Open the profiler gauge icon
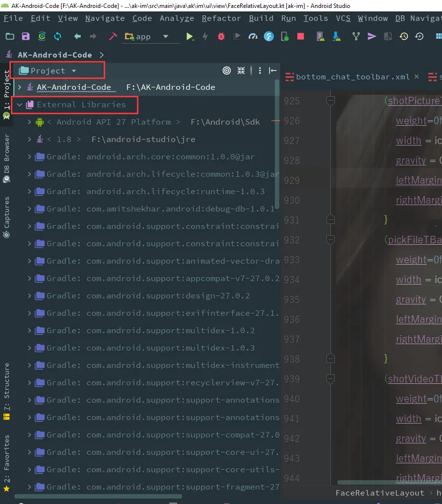Screen dimensions: 442x504 coord(253,36)
